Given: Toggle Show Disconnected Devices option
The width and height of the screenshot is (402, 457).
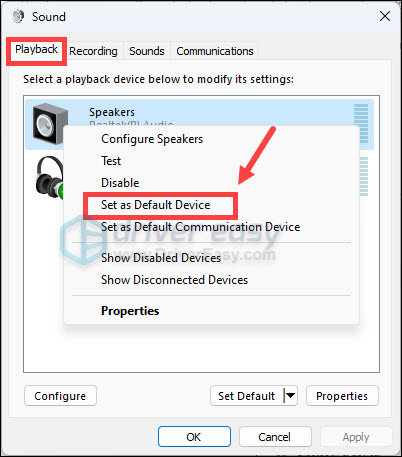Looking at the screenshot, I should pos(175,280).
